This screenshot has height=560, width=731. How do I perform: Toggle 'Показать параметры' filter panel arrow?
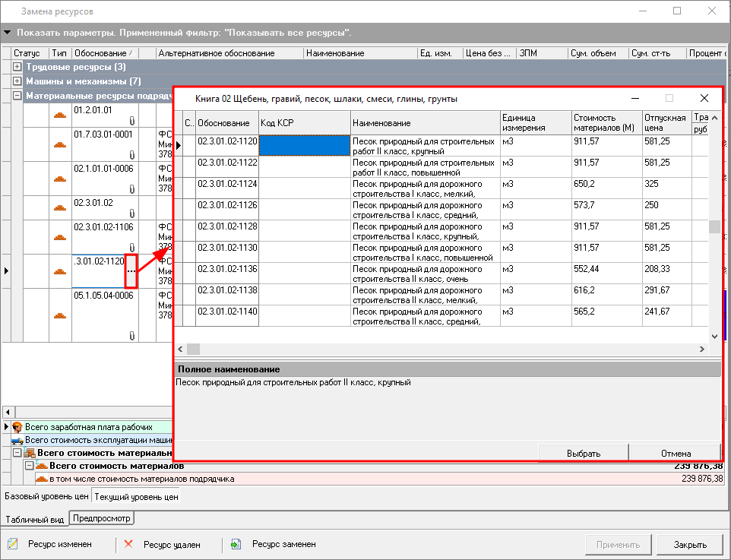pyautogui.click(x=8, y=33)
